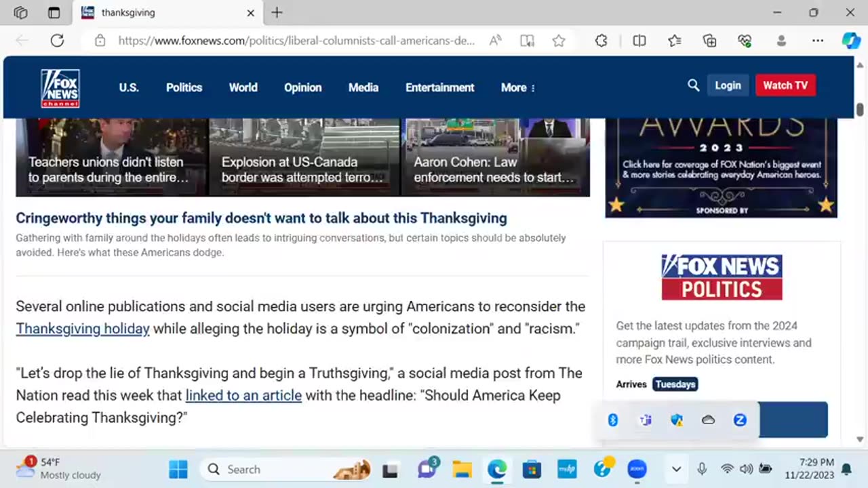This screenshot has width=868, height=488.
Task: Open the Copilot sidebar icon
Action: click(x=851, y=41)
